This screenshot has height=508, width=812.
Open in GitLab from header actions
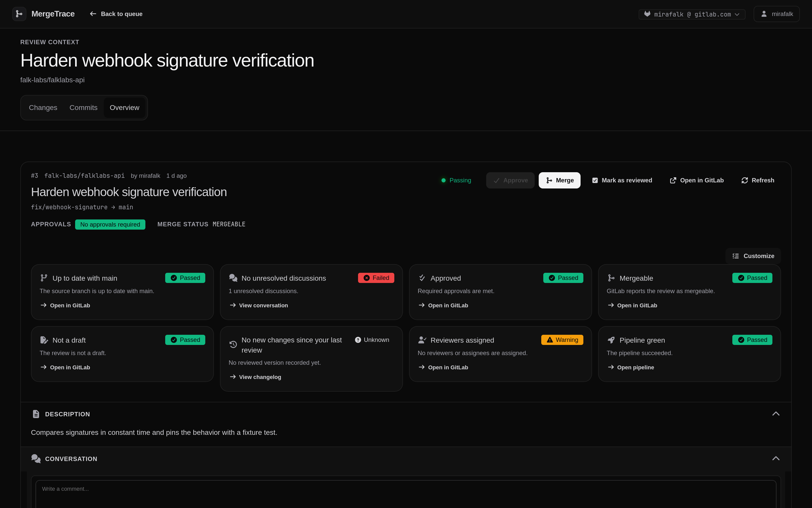point(697,180)
